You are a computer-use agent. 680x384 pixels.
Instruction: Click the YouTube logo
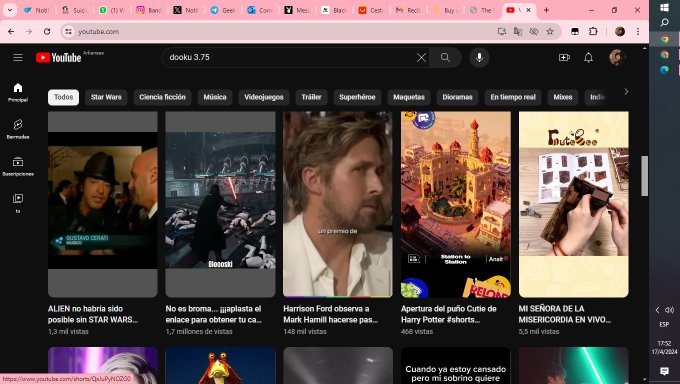[58, 57]
